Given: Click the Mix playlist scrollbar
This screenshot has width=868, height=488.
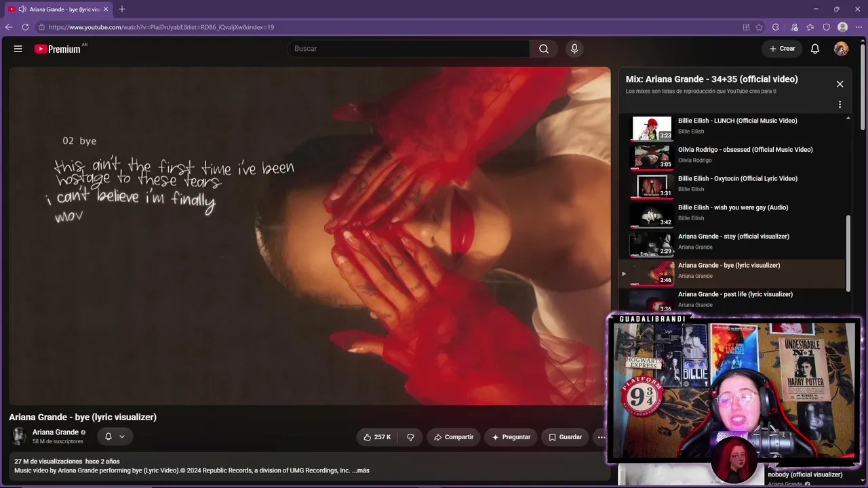Looking at the screenshot, I should pyautogui.click(x=848, y=252).
